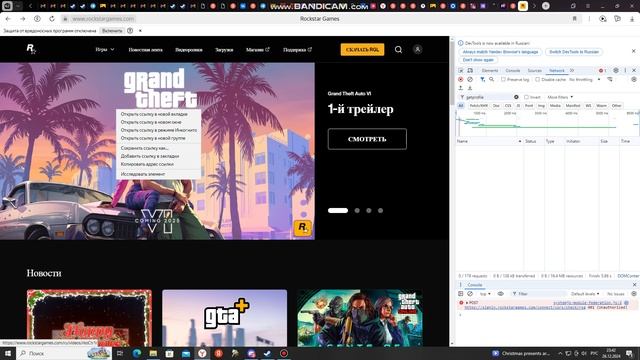Open the user account icon
This screenshot has width=640, height=360.
[x=417, y=49]
